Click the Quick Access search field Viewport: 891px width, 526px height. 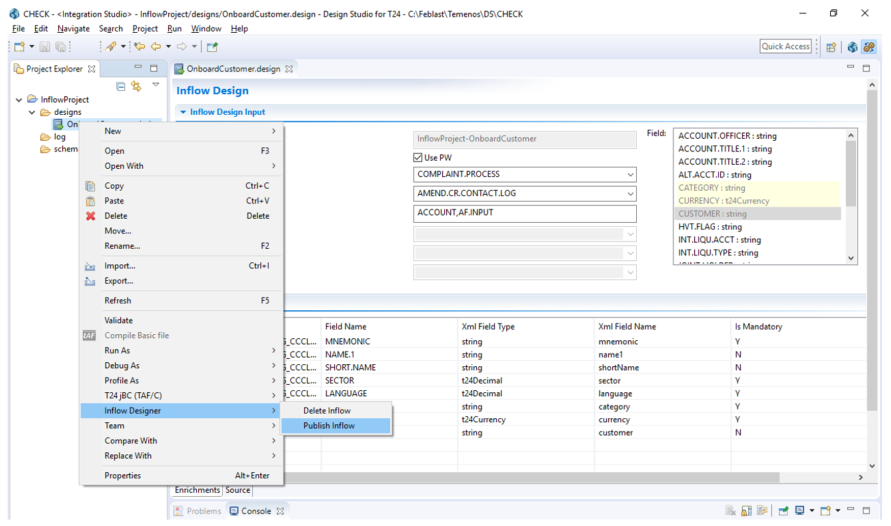786,46
